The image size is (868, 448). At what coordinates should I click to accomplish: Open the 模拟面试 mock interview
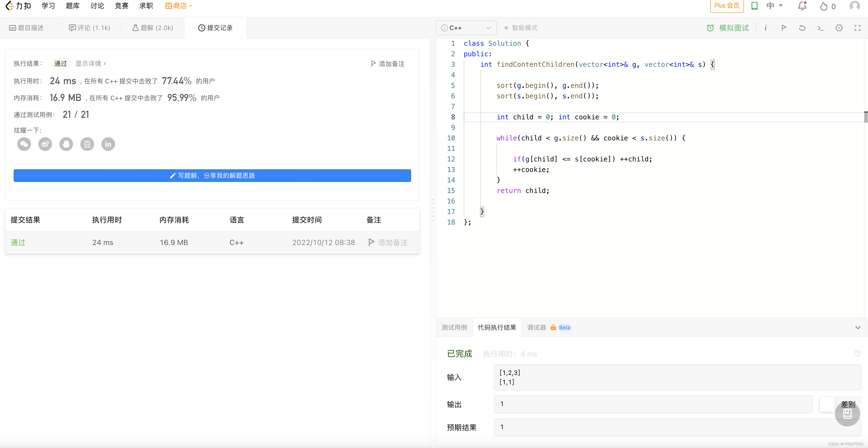(728, 28)
